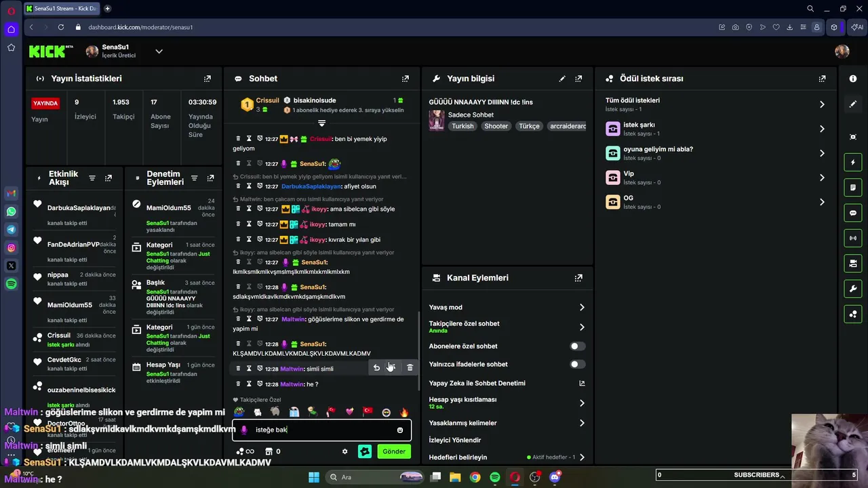868x488 pixels.
Task: Send the pink heart quick emote
Action: coord(350,412)
